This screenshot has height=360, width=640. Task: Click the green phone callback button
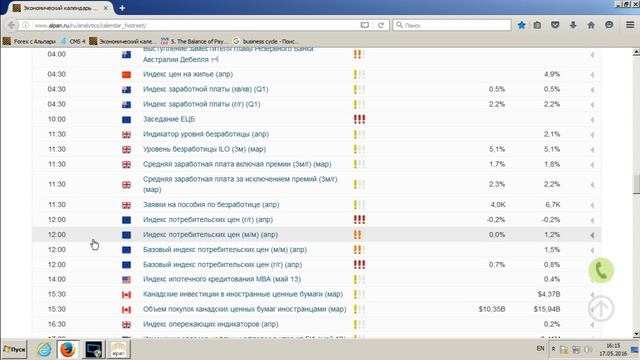[601, 270]
